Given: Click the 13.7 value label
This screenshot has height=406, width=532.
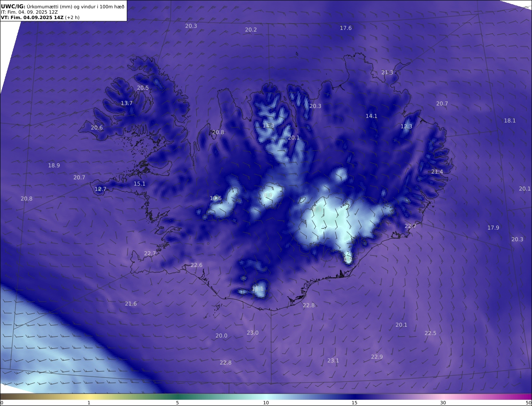Looking at the screenshot, I should pos(126,103).
